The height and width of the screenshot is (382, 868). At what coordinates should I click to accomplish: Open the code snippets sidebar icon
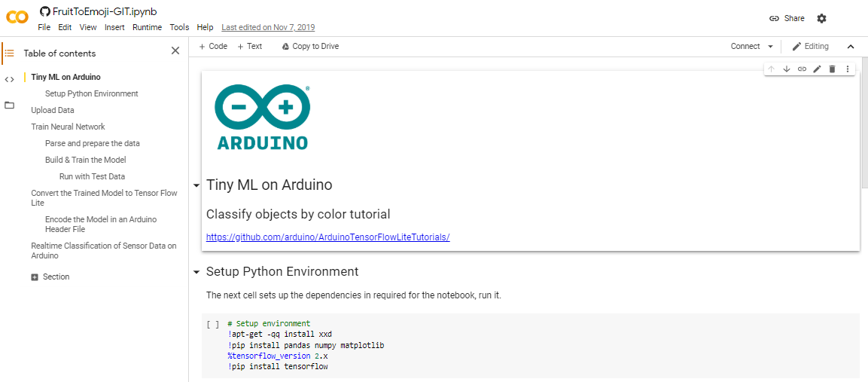[x=10, y=79]
